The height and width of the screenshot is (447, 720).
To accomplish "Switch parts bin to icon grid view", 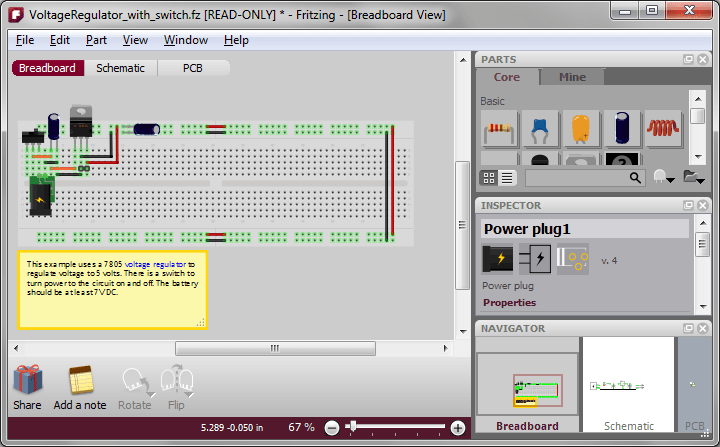I will pyautogui.click(x=489, y=178).
